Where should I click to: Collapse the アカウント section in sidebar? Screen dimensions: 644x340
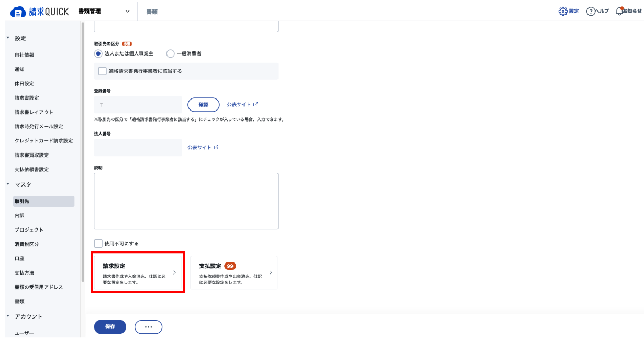tap(8, 316)
